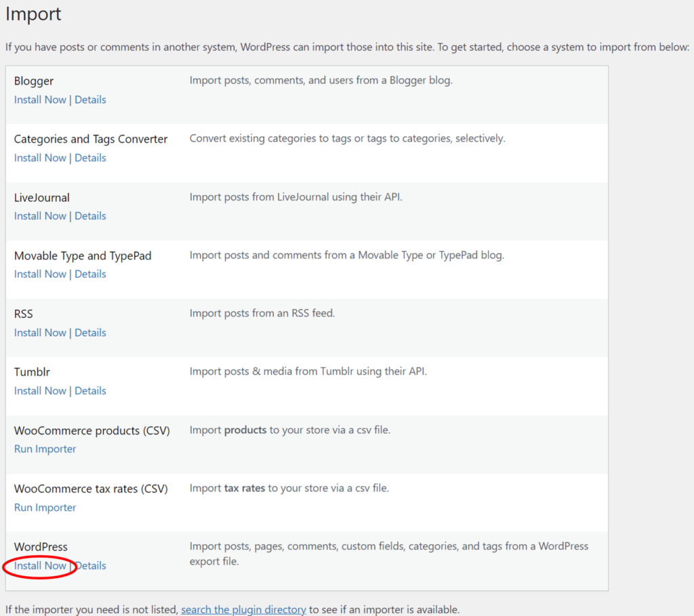Viewport: 694px width, 616px height.
Task: Click 'Import posts & media from Tumblr' description
Action: (x=308, y=371)
